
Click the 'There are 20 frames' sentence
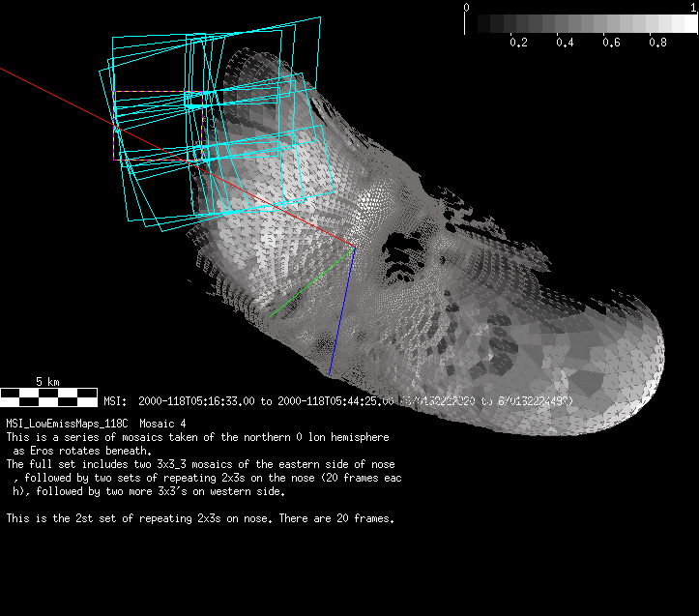coord(336,518)
